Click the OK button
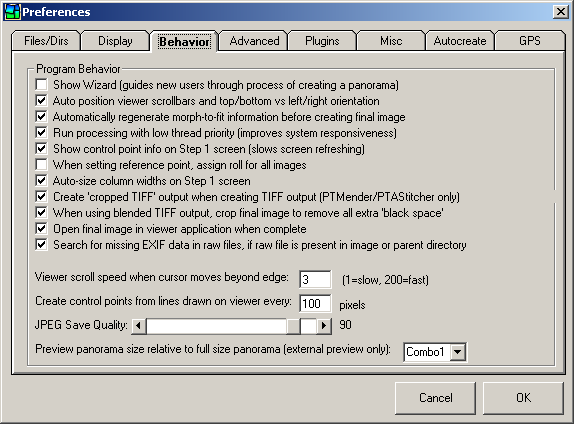 point(523,398)
